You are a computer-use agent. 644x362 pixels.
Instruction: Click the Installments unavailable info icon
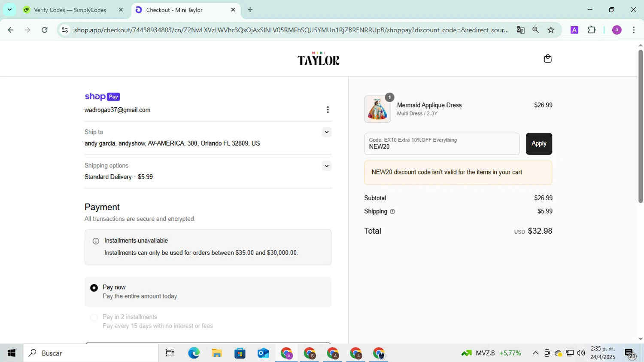coord(96,241)
